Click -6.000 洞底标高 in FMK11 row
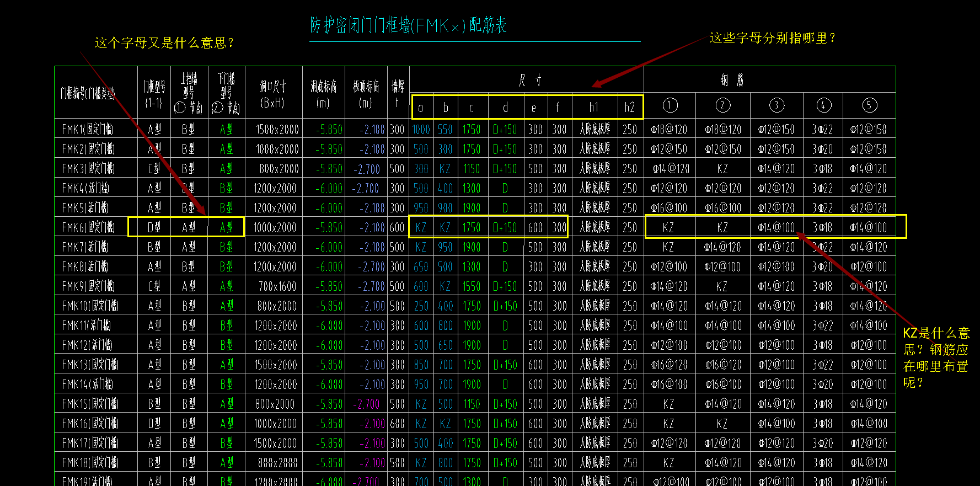Image resolution: width=980 pixels, height=486 pixels. pos(329,326)
